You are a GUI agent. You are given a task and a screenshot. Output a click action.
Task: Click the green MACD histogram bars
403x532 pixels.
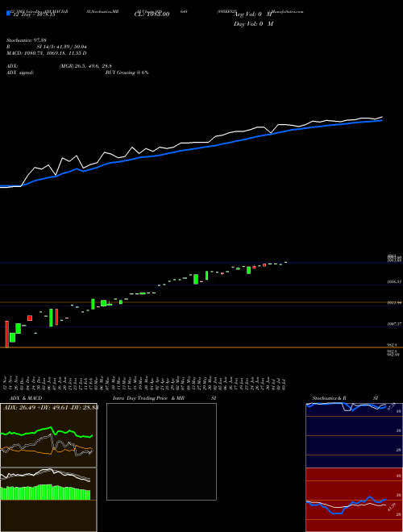(x=46, y=493)
